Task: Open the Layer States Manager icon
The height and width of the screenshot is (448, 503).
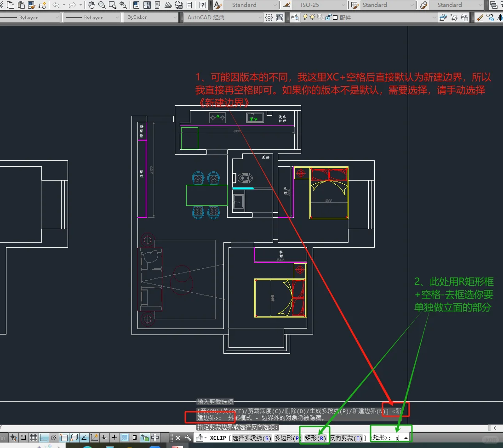Action: coord(464,17)
